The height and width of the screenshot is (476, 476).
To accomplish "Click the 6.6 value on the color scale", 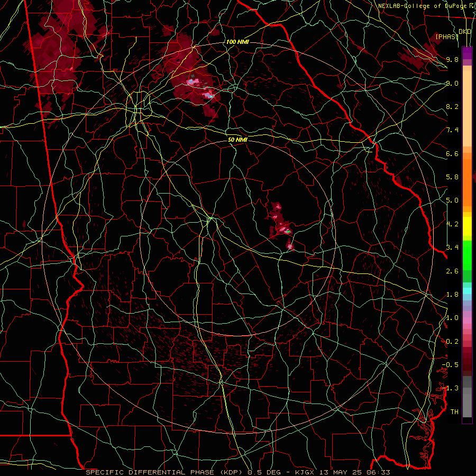I will [452, 153].
